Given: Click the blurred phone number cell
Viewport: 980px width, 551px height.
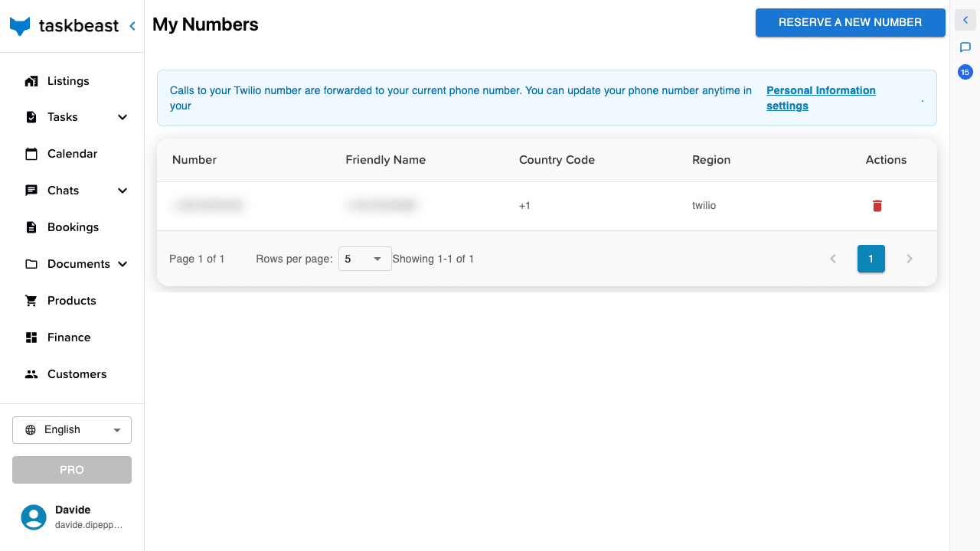Looking at the screenshot, I should point(208,205).
